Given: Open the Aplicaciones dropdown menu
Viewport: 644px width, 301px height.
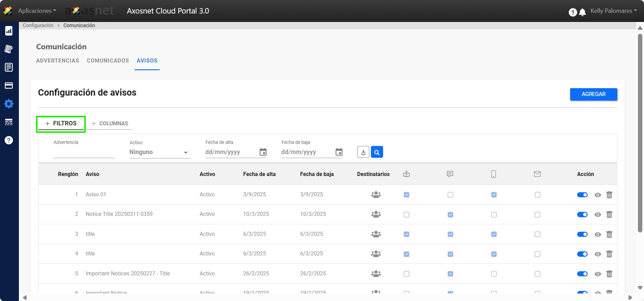Looking at the screenshot, I should [37, 11].
